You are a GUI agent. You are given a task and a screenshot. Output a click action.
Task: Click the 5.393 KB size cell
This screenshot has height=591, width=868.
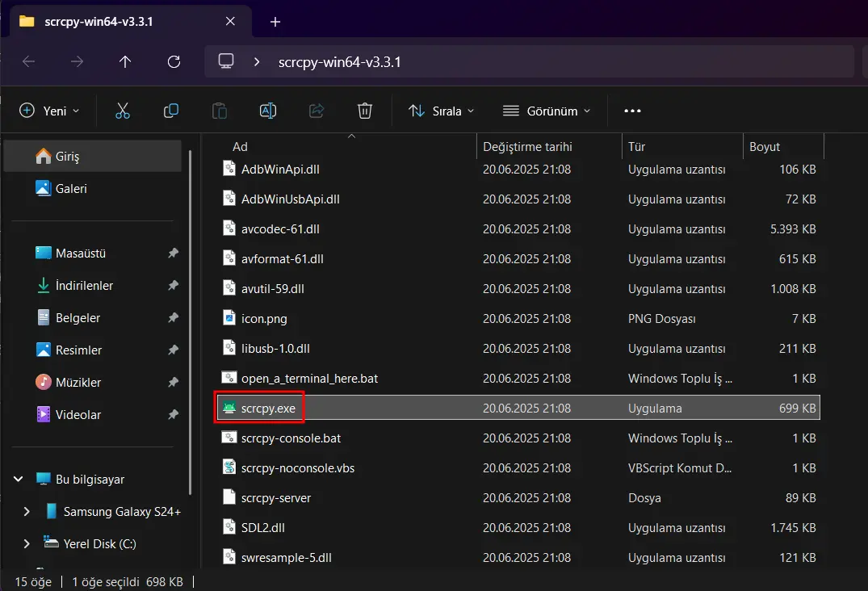coord(793,228)
